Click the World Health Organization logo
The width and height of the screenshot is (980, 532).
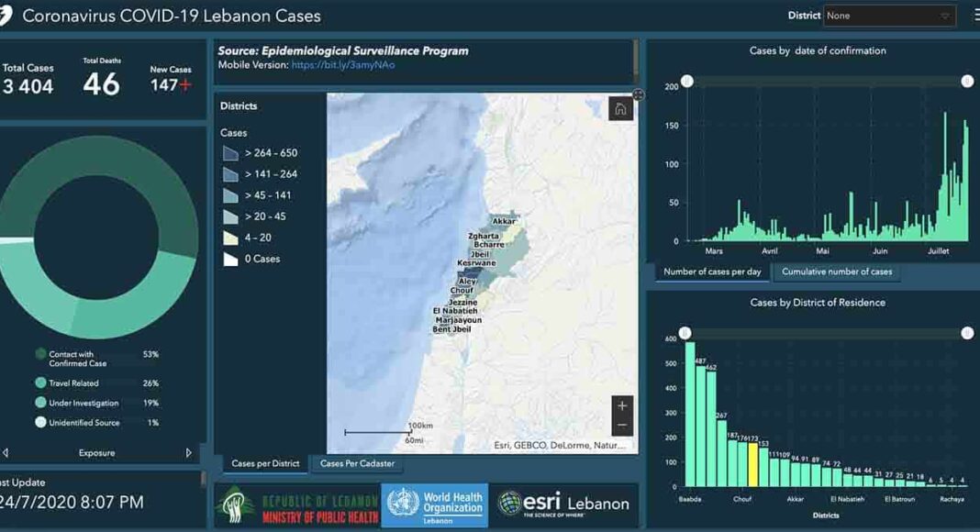pos(435,505)
